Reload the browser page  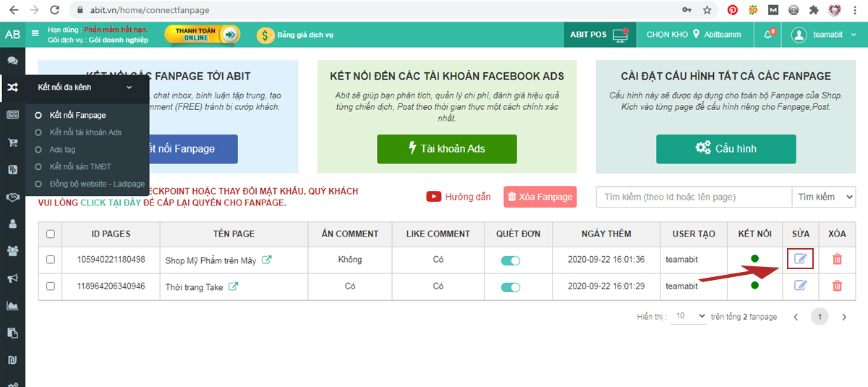(x=55, y=10)
